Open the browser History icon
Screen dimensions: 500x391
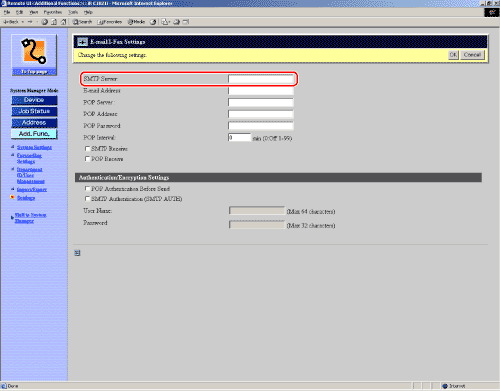tap(153, 22)
